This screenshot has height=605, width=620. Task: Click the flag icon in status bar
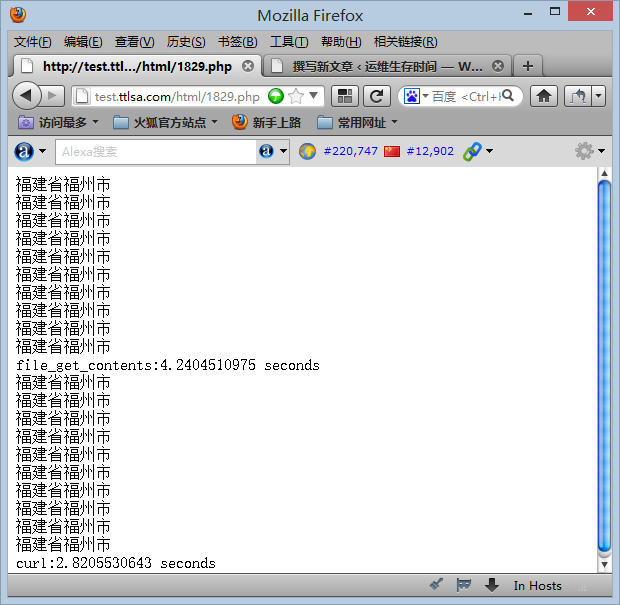click(x=463, y=584)
